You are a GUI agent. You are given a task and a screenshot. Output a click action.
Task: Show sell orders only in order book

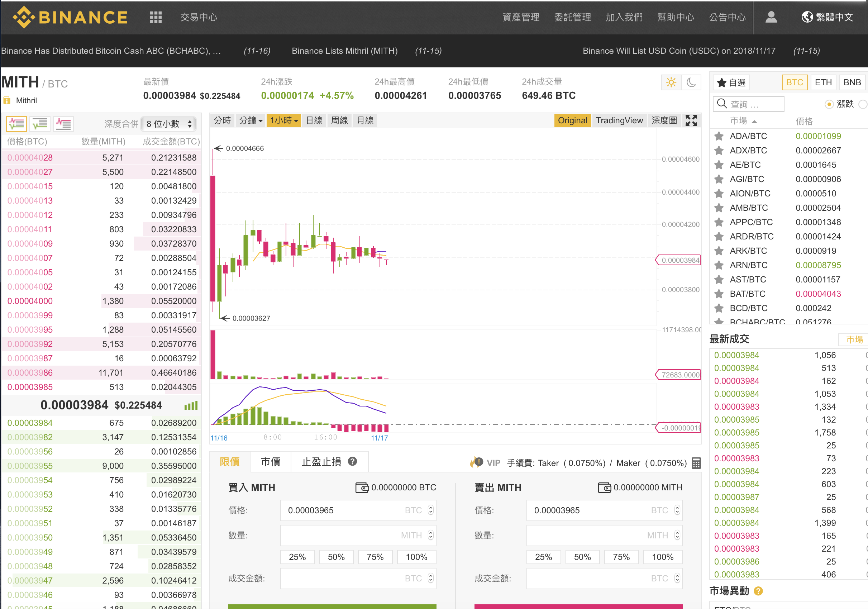tap(63, 124)
